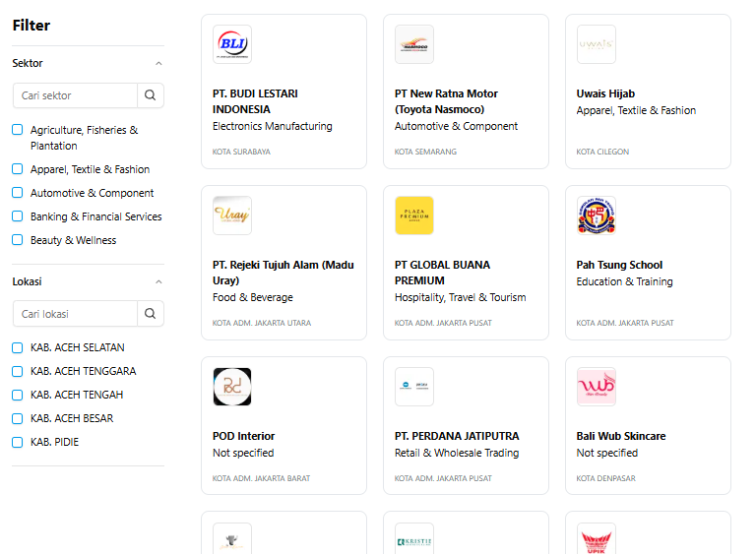Open the BLI logo of PT. Budi Lestari Indonesia
This screenshot has height=554, width=756.
pos(232,44)
